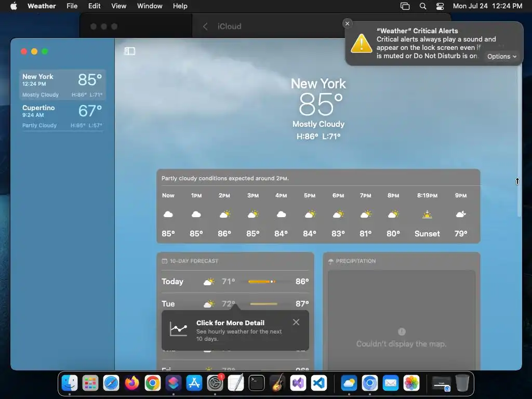The width and height of the screenshot is (532, 399).
Task: Click the 'Click for More Detail' heading
Action: 230,323
